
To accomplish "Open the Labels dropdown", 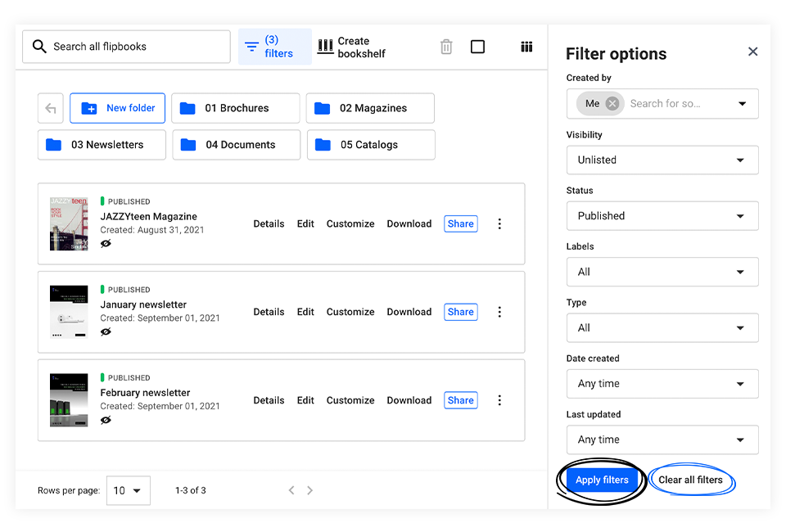I will pyautogui.click(x=662, y=272).
